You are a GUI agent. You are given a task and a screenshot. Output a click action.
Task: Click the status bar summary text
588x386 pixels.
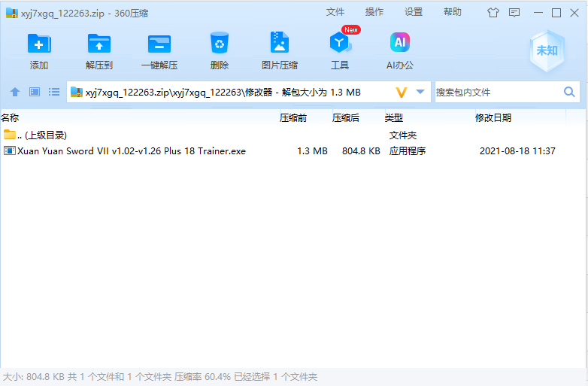(x=160, y=377)
